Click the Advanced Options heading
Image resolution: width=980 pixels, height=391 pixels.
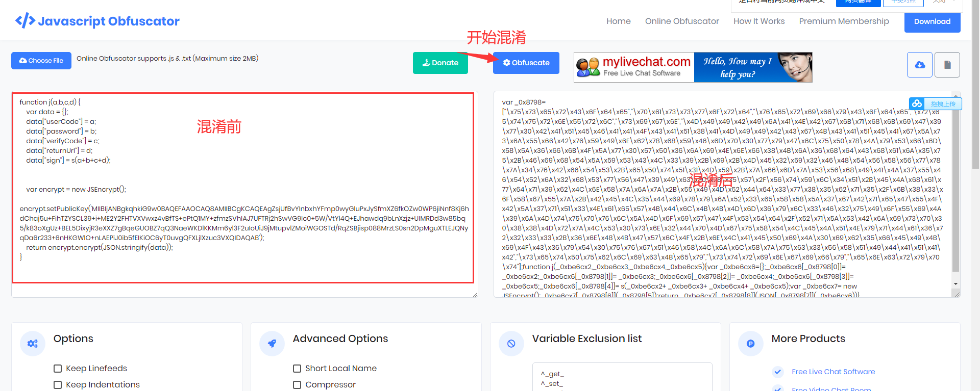point(340,338)
